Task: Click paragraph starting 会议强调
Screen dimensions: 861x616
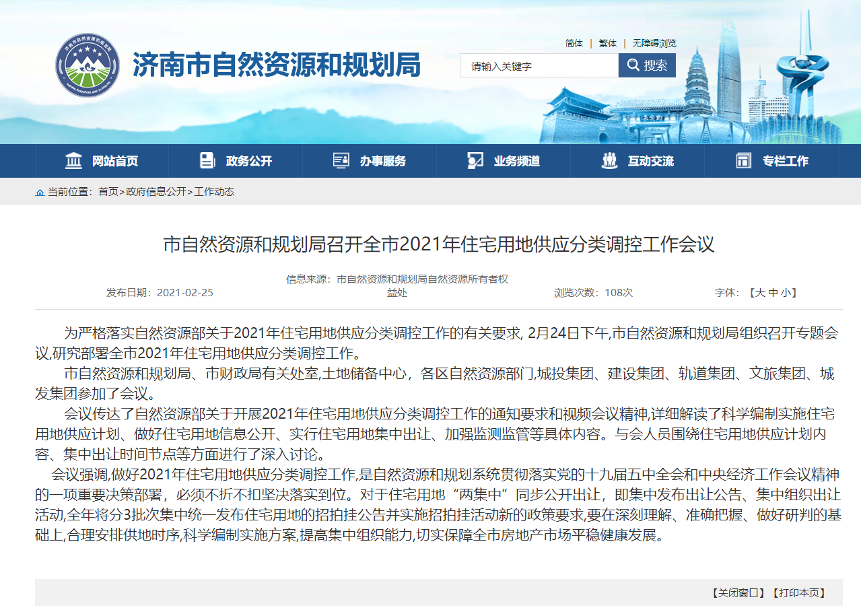Action: tap(438, 506)
